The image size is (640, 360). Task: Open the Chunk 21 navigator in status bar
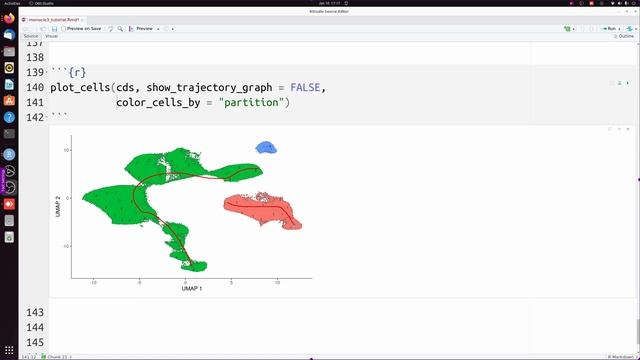coord(56,357)
